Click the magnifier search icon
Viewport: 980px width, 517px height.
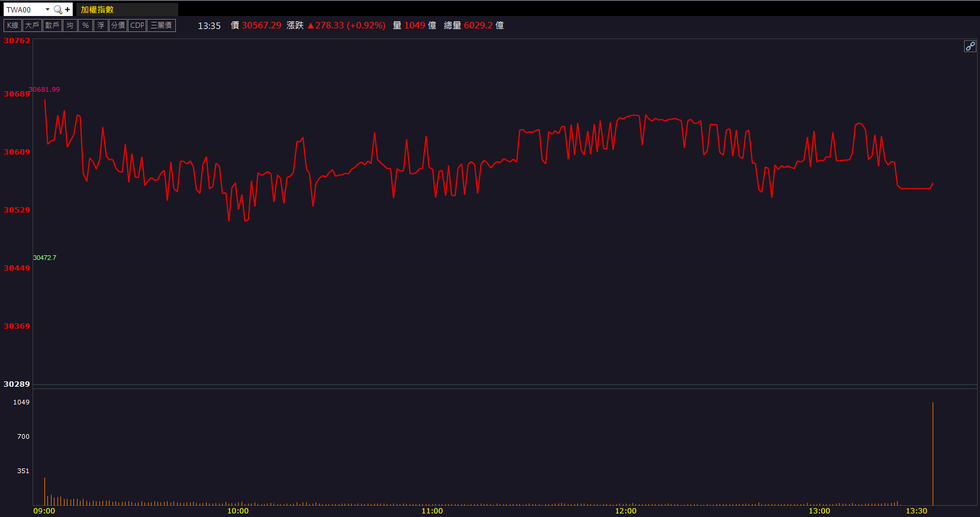[x=57, y=9]
